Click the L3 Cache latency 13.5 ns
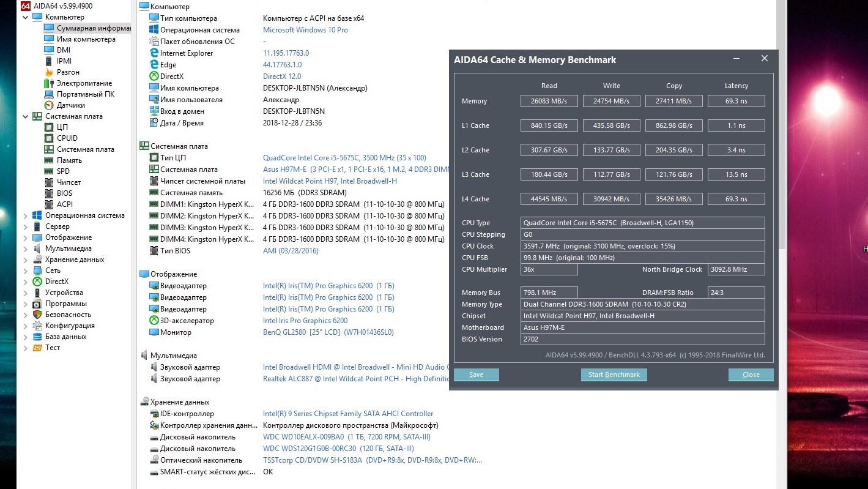868x489 pixels. click(x=736, y=174)
